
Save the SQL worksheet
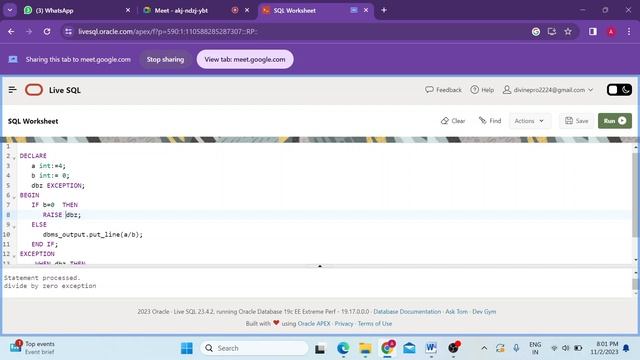pyautogui.click(x=576, y=121)
